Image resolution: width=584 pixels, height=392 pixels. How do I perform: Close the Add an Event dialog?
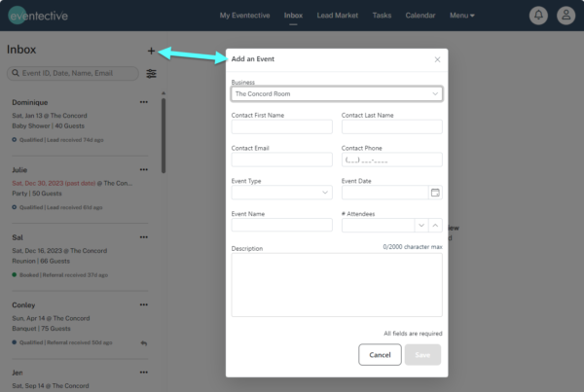(x=437, y=59)
